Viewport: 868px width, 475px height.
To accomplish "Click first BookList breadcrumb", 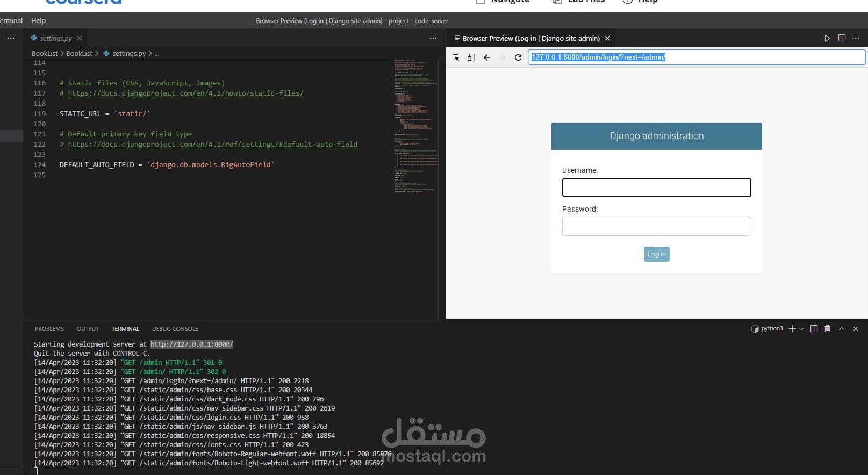I will 45,53.
